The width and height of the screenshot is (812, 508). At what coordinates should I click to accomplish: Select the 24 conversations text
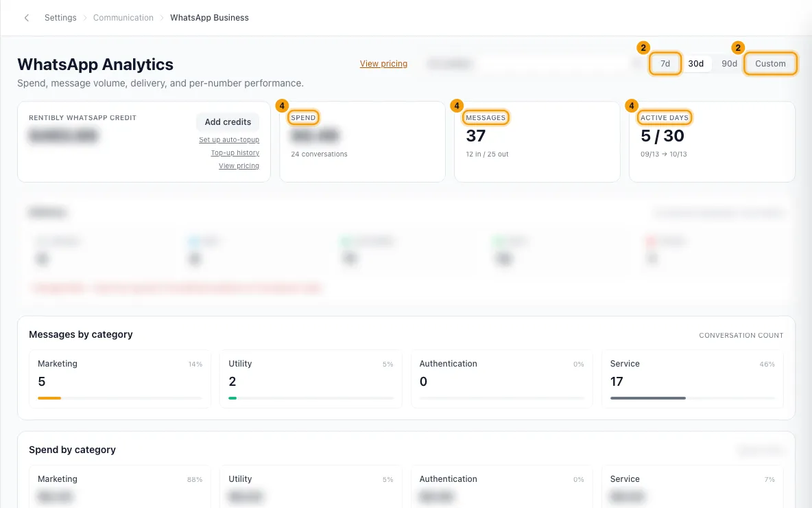tap(319, 154)
